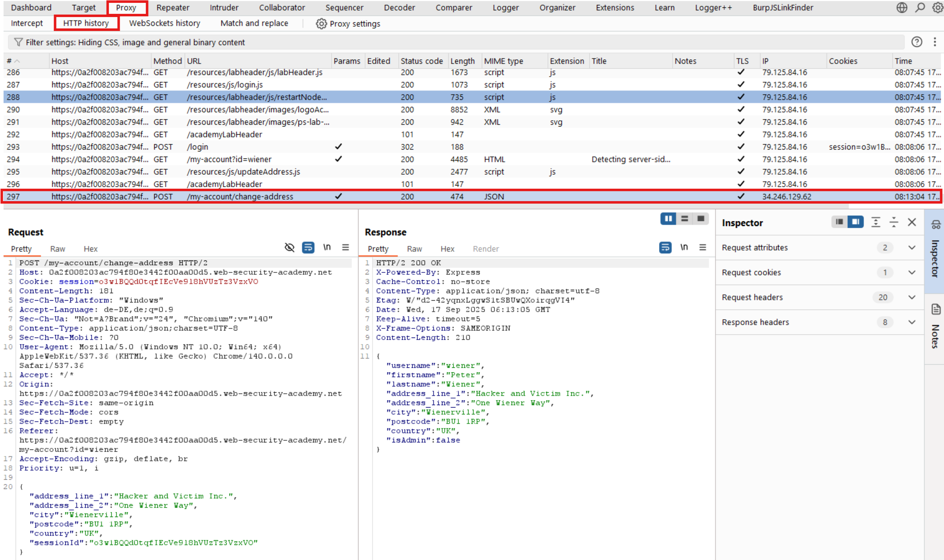Click the help question mark icon
The width and height of the screenshot is (944, 560).
pyautogui.click(x=916, y=42)
